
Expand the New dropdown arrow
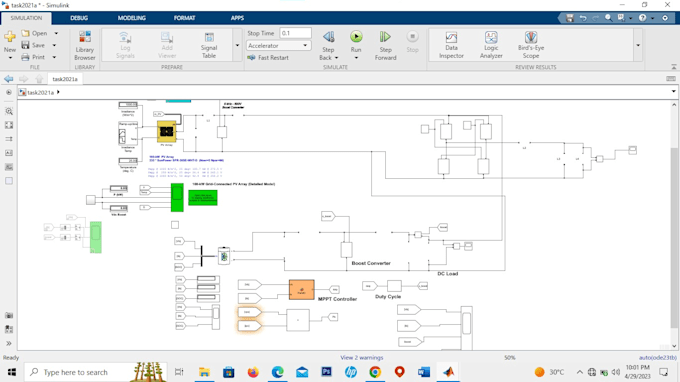point(10,58)
